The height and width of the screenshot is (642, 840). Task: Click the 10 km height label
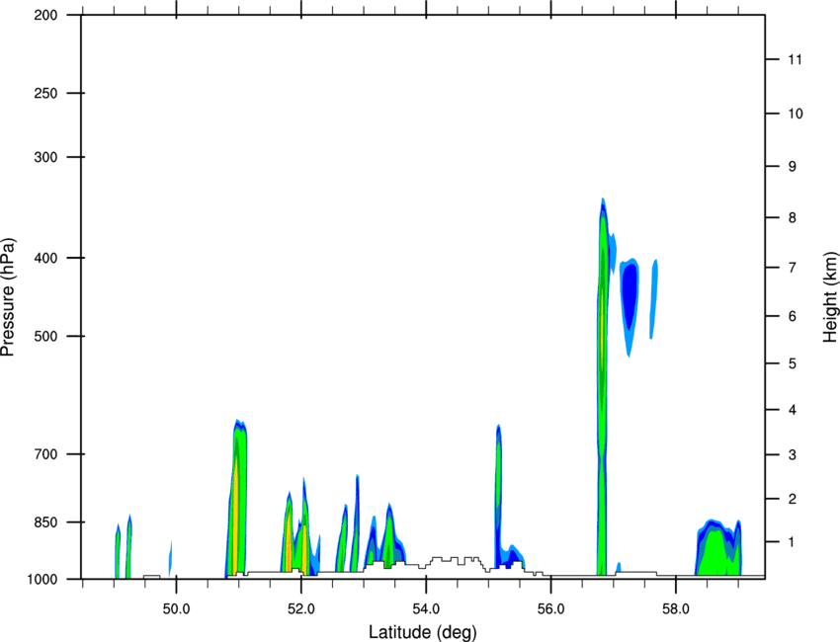point(796,114)
